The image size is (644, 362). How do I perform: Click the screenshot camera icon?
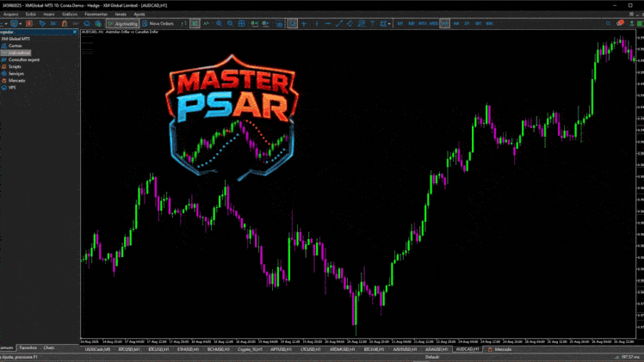click(x=279, y=24)
